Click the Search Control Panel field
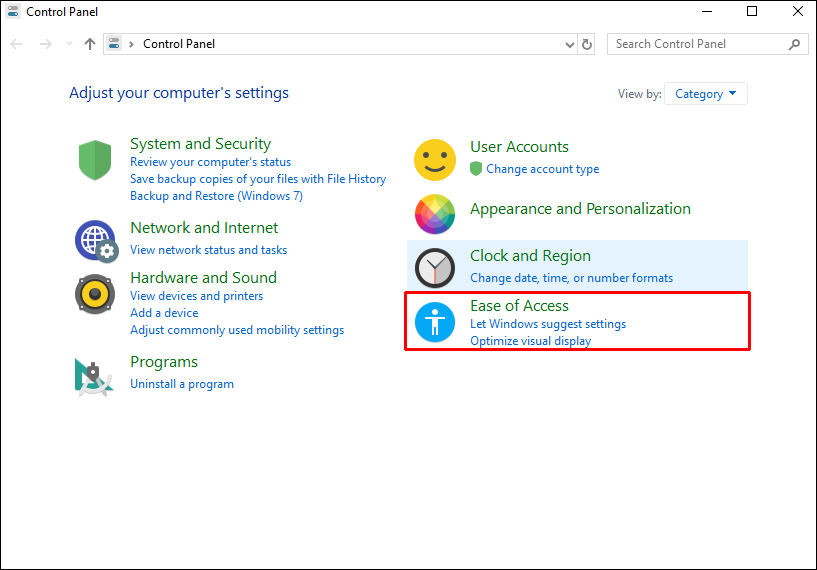Image resolution: width=817 pixels, height=570 pixels. (698, 44)
